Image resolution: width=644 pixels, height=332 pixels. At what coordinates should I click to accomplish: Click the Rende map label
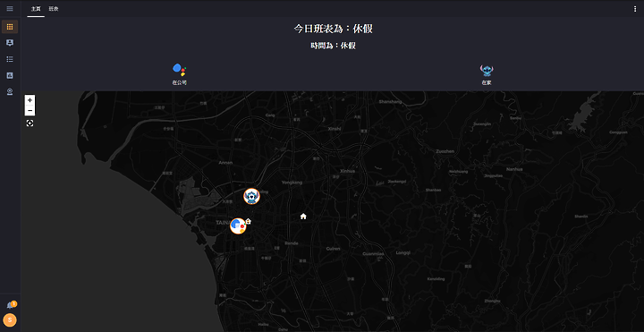(292, 243)
